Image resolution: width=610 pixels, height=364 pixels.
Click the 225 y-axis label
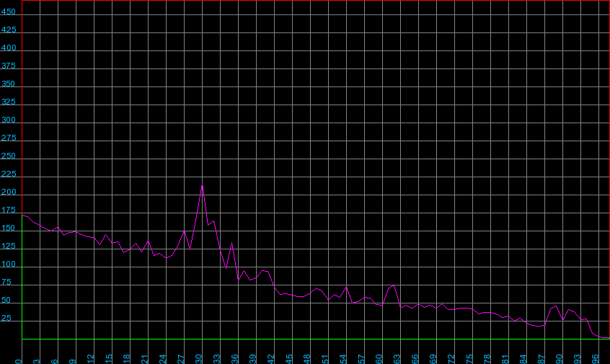pyautogui.click(x=8, y=174)
